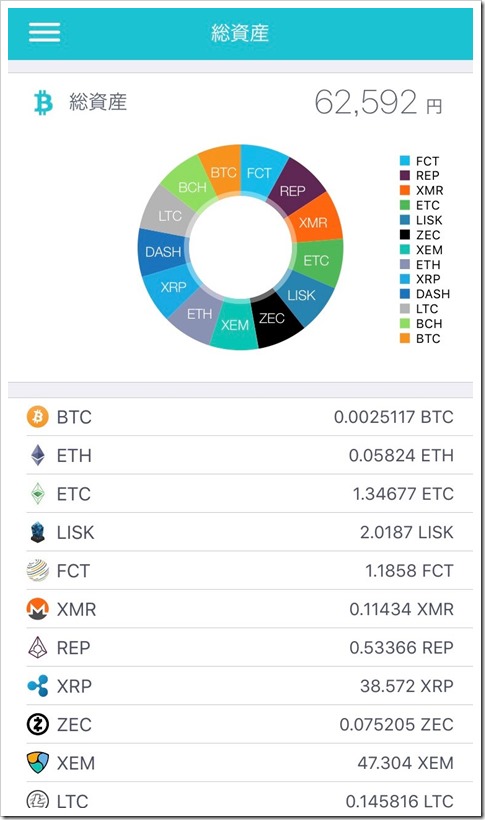Tap the Ripple XRP icon
The image size is (485, 820).
tap(38, 686)
